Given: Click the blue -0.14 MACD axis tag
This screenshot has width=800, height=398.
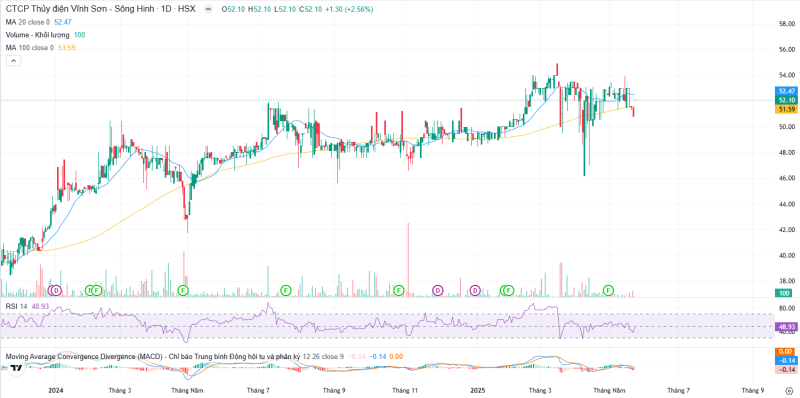Looking at the screenshot, I should 785,360.
